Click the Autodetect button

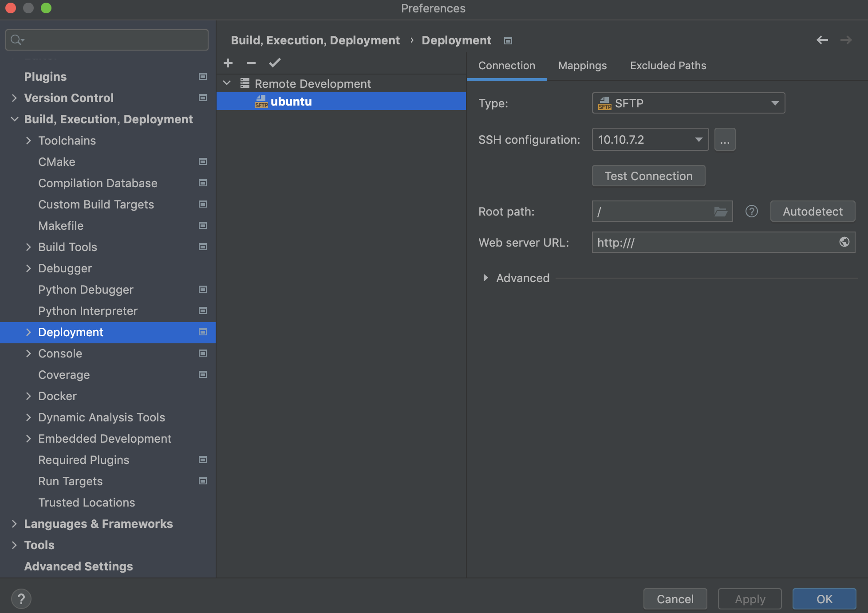[x=812, y=212]
